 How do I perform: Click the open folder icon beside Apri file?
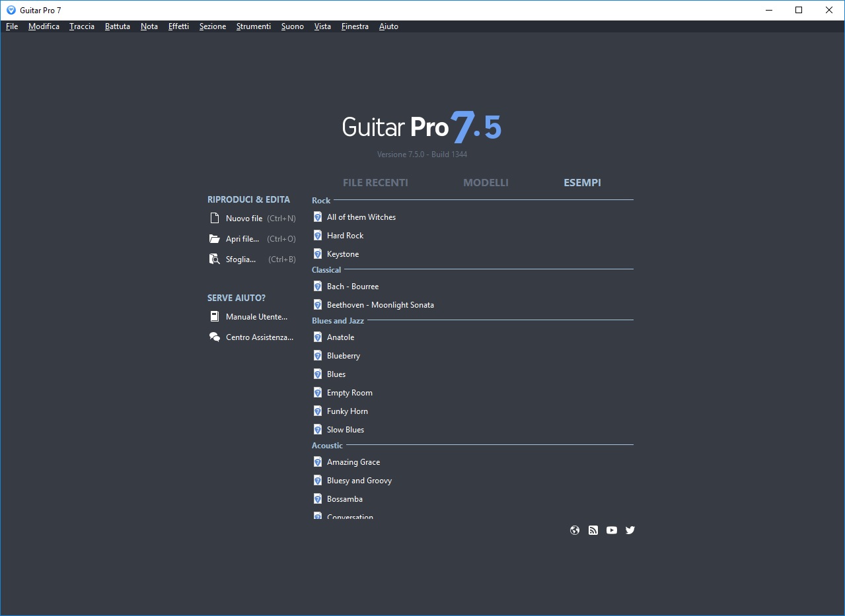pos(214,238)
